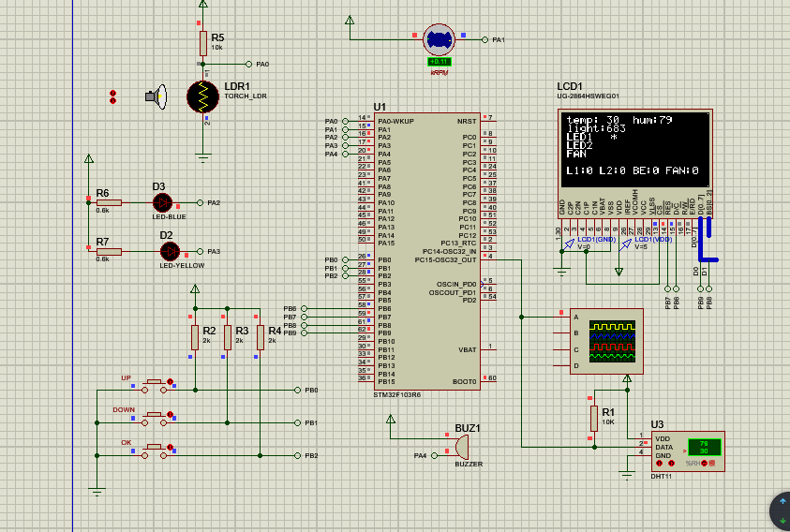
Task: Select the oscilloscope instrument display
Action: point(612,342)
